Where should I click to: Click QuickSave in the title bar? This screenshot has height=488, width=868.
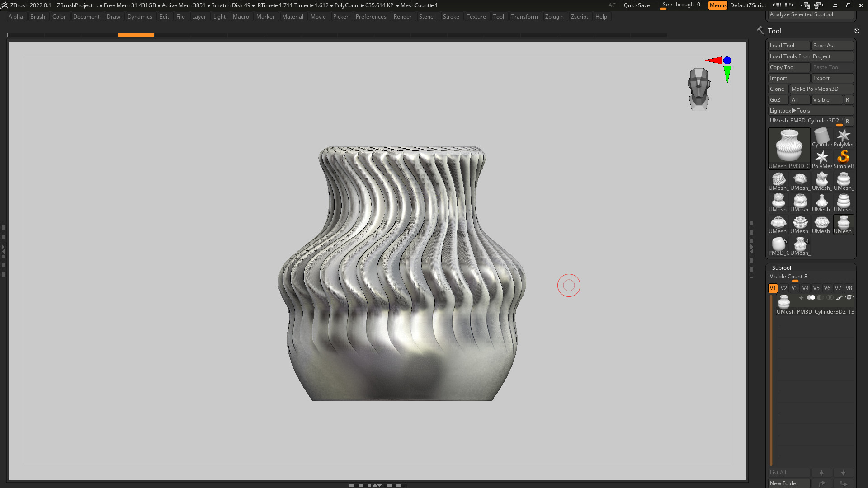(x=637, y=5)
